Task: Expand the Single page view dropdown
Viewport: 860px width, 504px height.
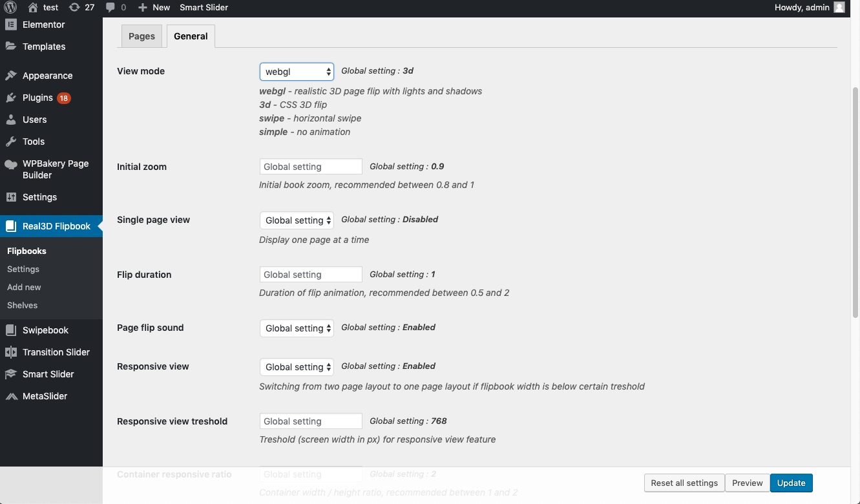Action: pyautogui.click(x=297, y=220)
